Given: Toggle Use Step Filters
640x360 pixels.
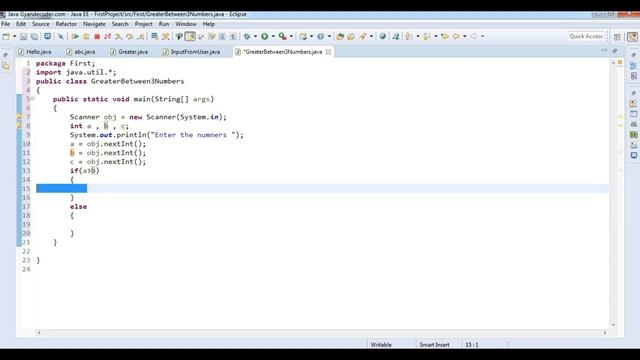Looking at the screenshot, I should coord(166,36).
